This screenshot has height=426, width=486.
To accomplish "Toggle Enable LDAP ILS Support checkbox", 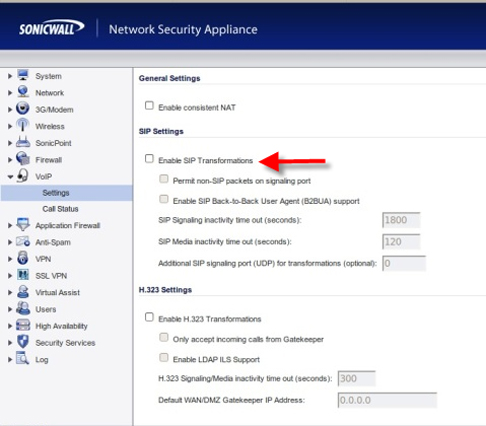I will point(164,358).
